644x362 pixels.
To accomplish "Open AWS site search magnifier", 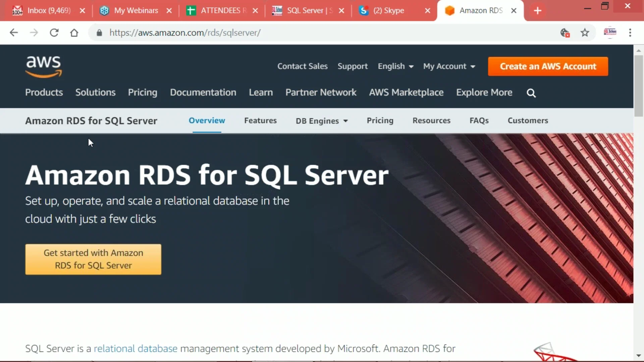I will 531,93.
